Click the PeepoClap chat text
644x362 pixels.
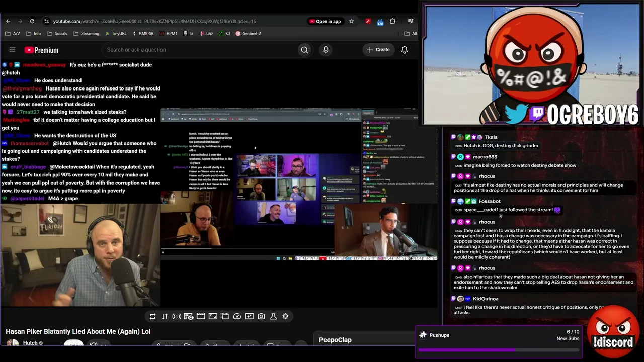tap(335, 340)
